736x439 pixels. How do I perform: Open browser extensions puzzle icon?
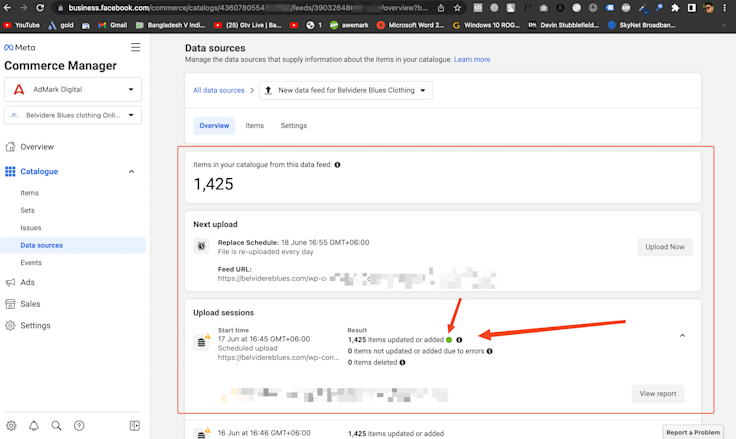[675, 8]
